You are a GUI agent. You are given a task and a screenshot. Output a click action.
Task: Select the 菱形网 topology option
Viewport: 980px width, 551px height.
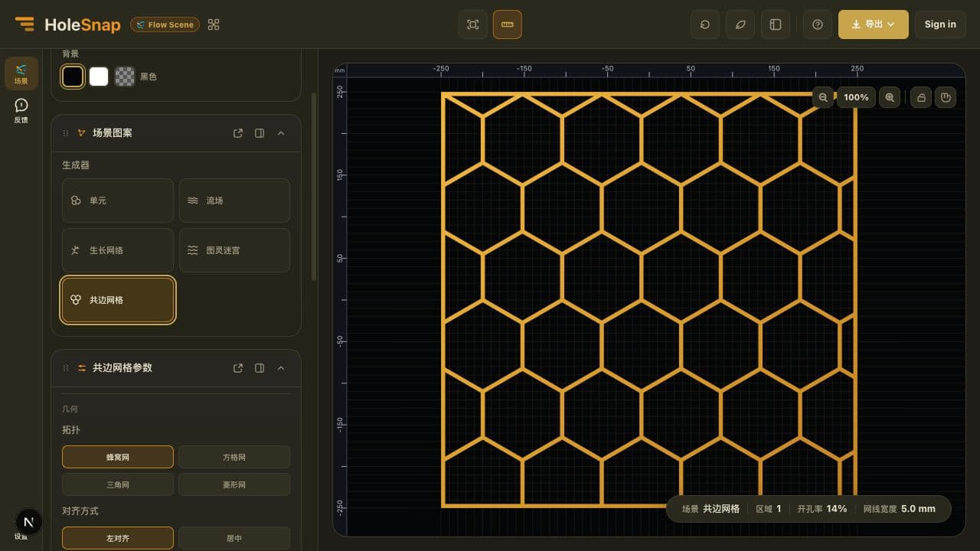234,484
